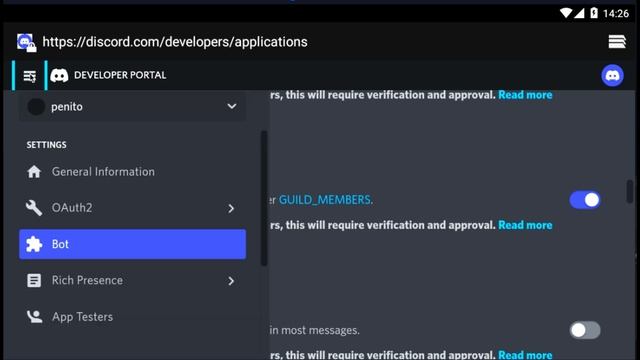Go to App Testers page
The height and width of the screenshot is (360, 640).
point(132,317)
